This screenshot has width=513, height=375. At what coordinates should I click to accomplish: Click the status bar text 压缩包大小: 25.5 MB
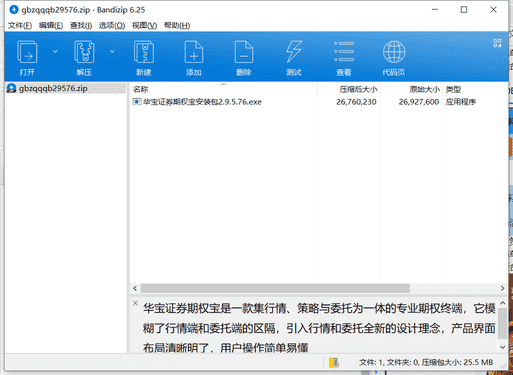pyautogui.click(x=457, y=362)
